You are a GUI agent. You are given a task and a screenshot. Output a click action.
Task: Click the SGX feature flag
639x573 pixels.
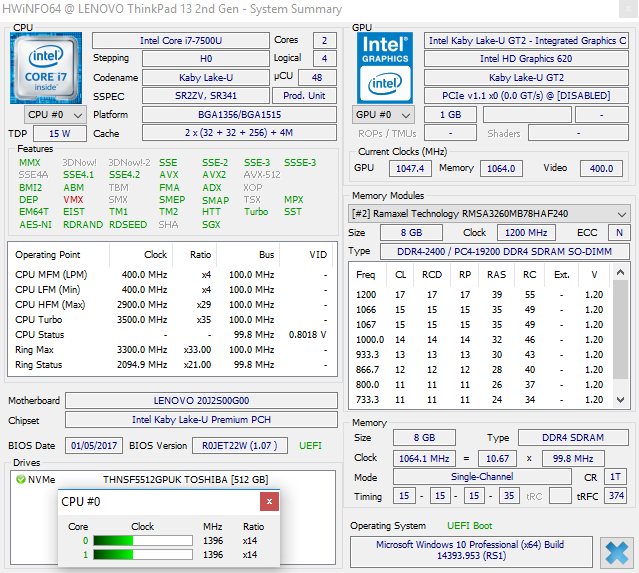pyautogui.click(x=211, y=225)
